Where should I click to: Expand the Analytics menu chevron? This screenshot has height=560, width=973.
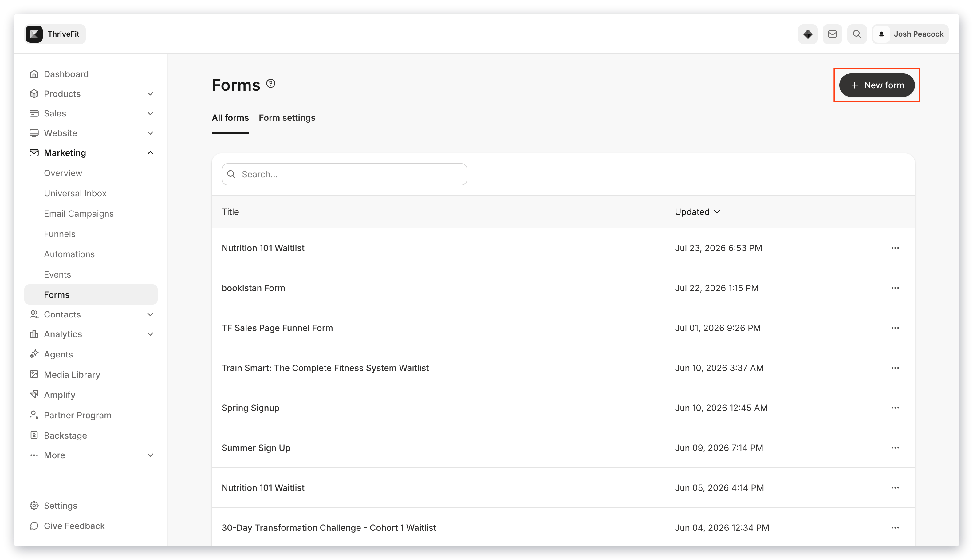[x=150, y=334]
